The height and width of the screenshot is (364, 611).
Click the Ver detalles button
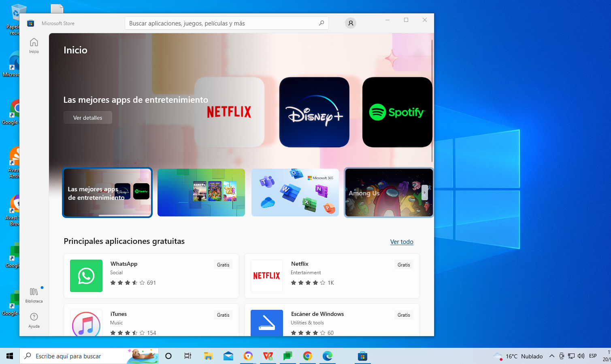coord(88,118)
